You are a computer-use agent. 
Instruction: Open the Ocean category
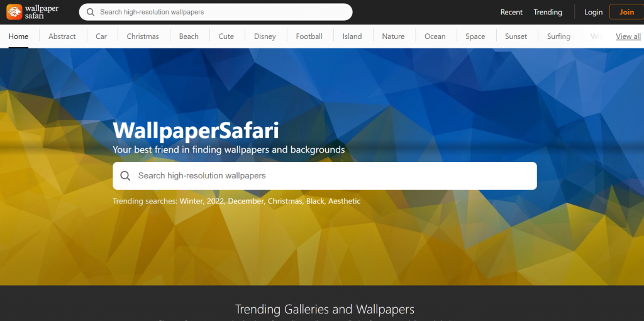(435, 36)
